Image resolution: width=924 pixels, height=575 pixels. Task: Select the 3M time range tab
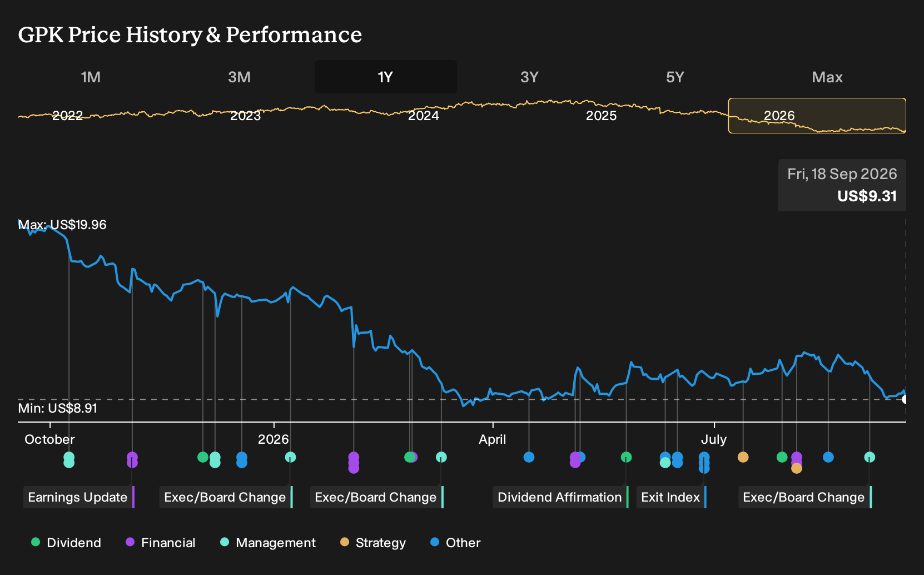(239, 77)
